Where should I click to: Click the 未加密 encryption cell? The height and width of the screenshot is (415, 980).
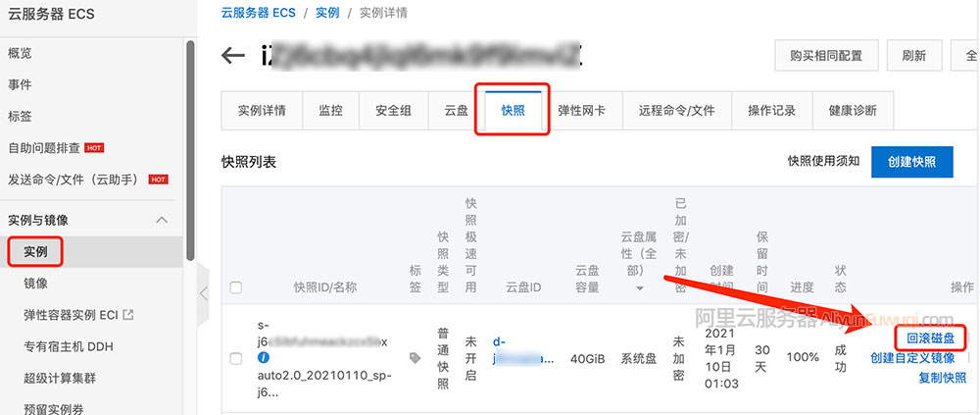click(678, 358)
